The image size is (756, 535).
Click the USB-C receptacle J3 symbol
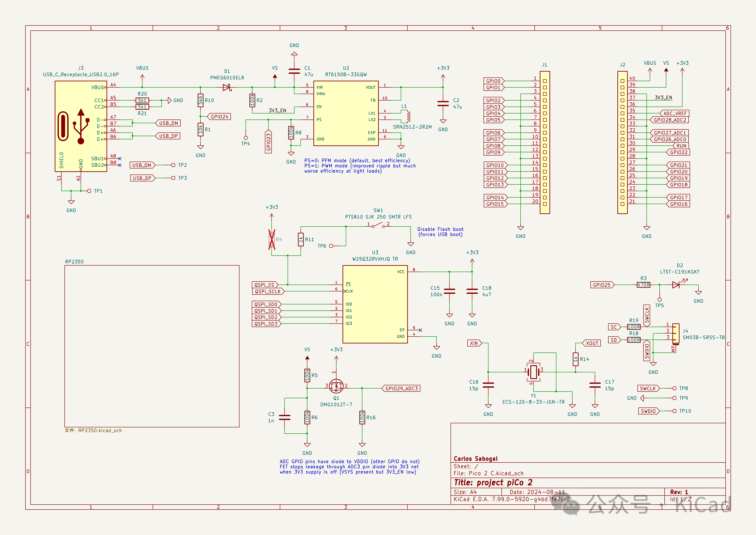coord(81,126)
